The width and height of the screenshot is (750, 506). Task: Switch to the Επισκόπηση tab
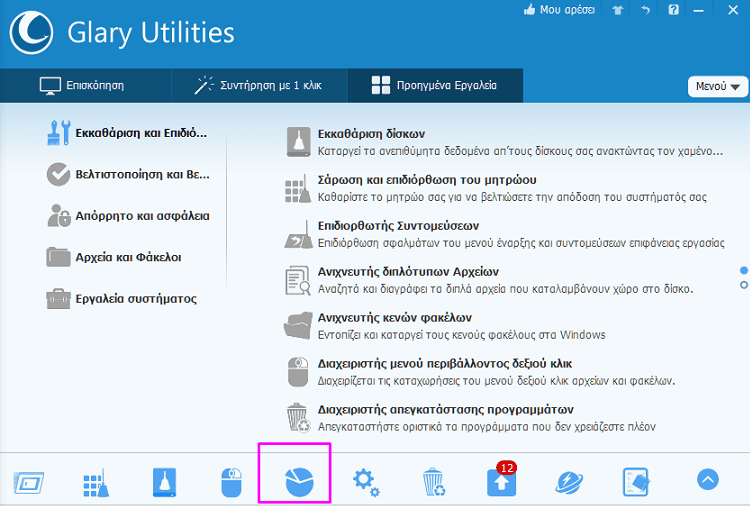(86, 86)
